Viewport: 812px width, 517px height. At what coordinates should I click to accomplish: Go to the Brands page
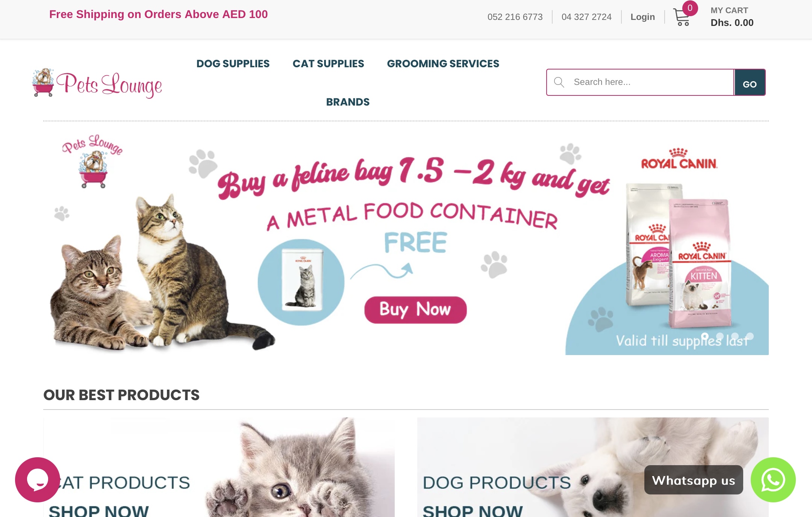348,102
